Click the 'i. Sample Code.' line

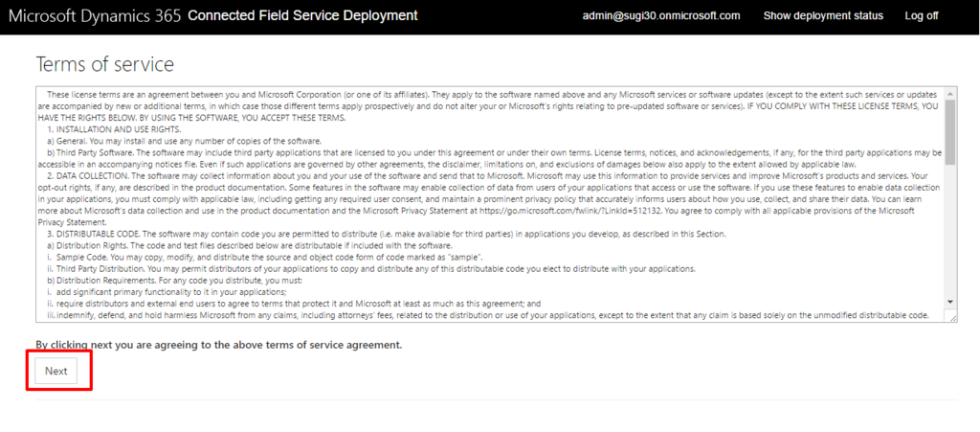[x=265, y=257]
